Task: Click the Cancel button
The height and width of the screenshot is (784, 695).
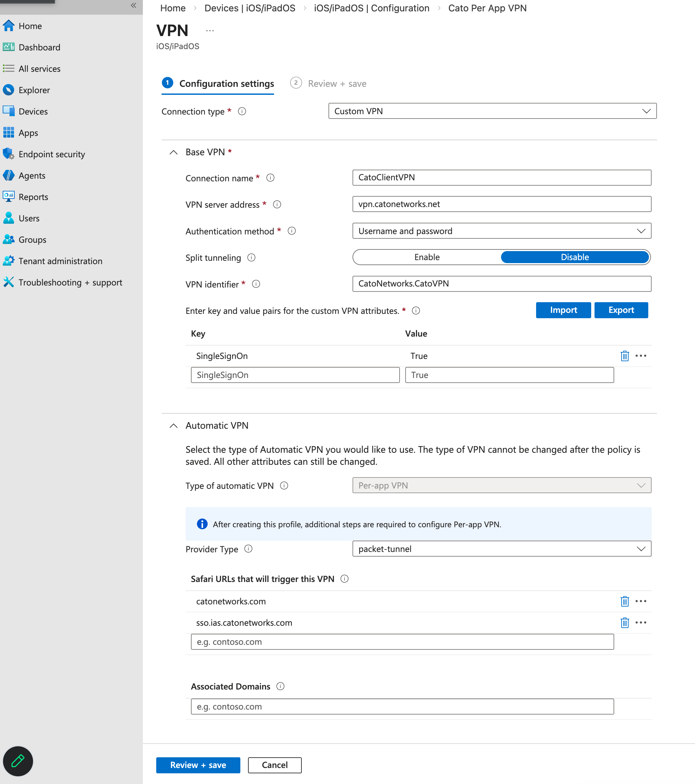Action: pyautogui.click(x=275, y=765)
